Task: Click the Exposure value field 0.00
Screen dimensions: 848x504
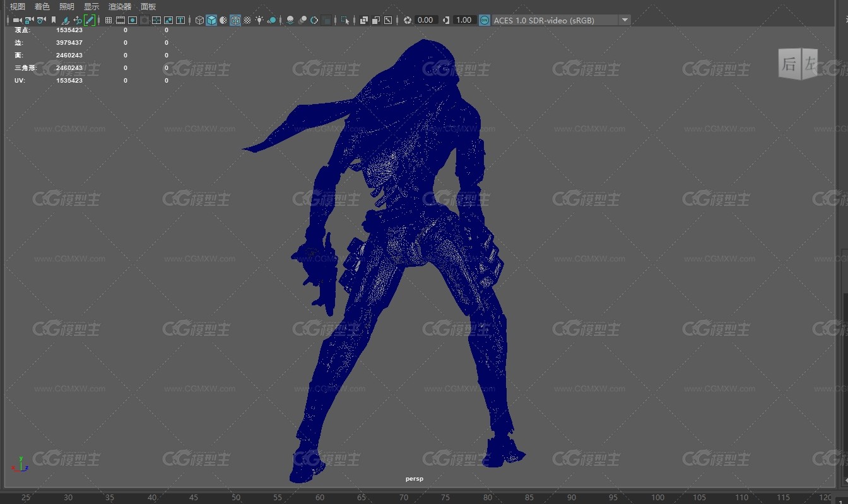Action: click(x=426, y=20)
